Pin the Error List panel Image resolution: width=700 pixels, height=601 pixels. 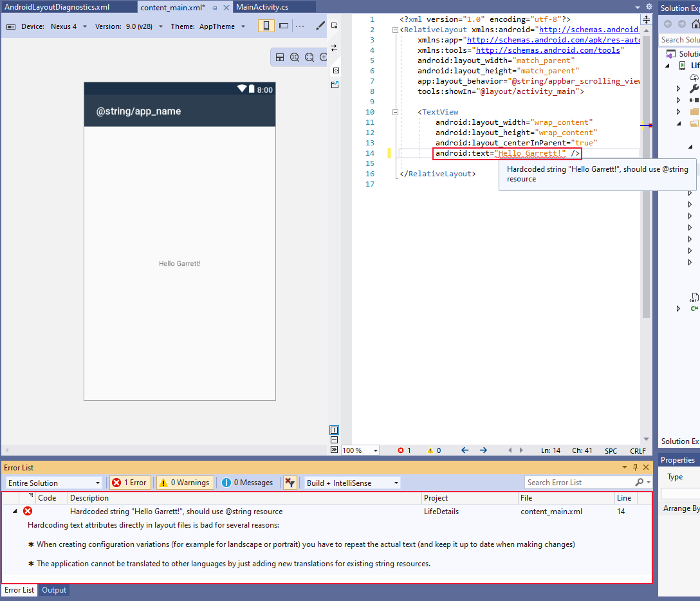tap(636, 467)
